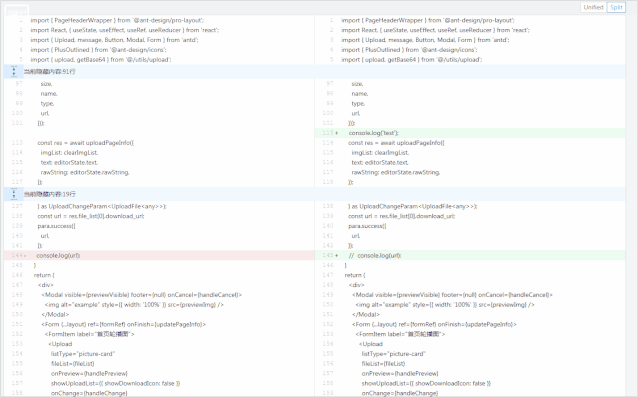Click line 156 'onPreview={handlePreview}'

point(89,373)
